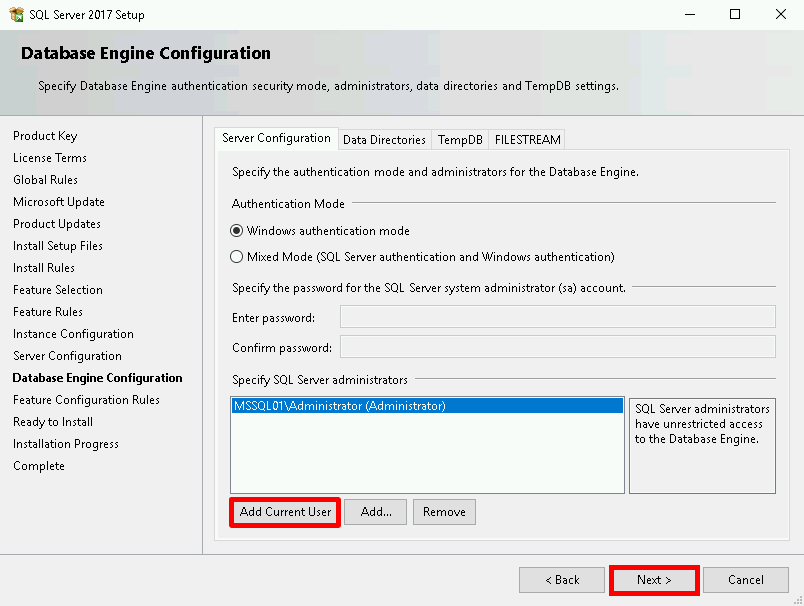Select MSSQL01\Administrator in administrators list

click(x=340, y=406)
